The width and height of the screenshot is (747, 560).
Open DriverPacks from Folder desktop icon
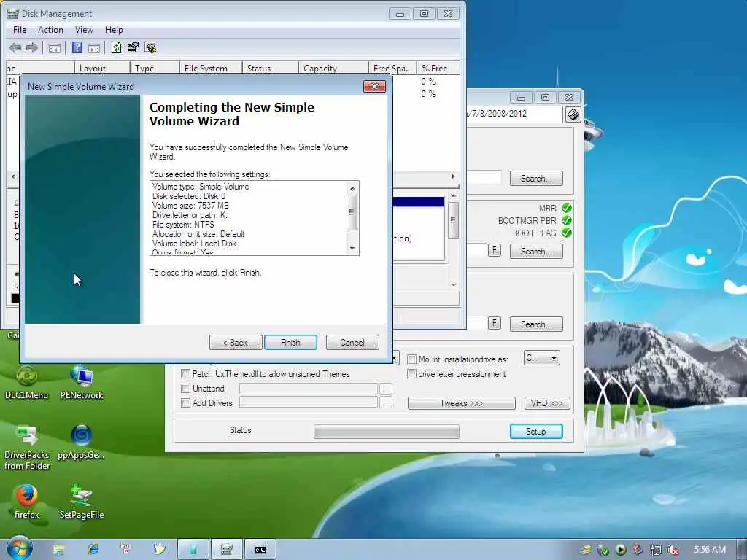coord(27,448)
